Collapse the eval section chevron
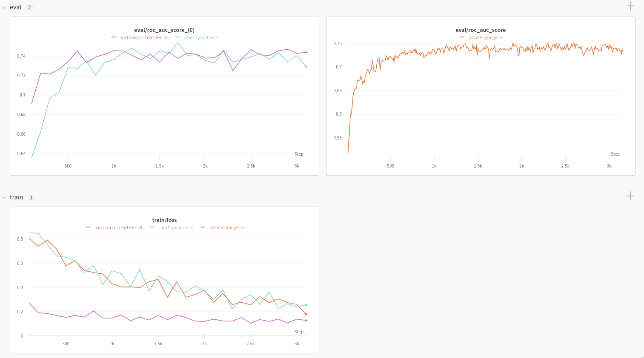 (x=4, y=8)
